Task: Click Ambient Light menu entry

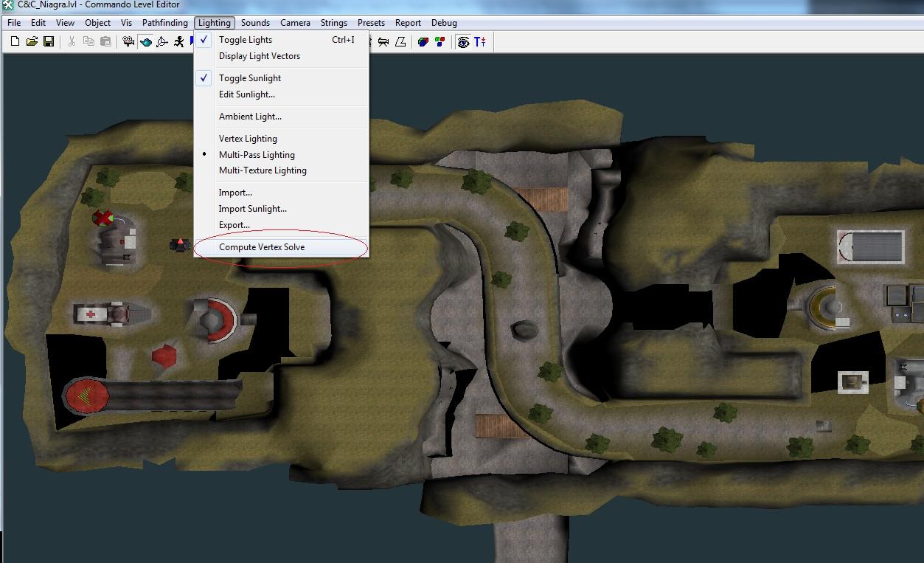Action: 250,117
